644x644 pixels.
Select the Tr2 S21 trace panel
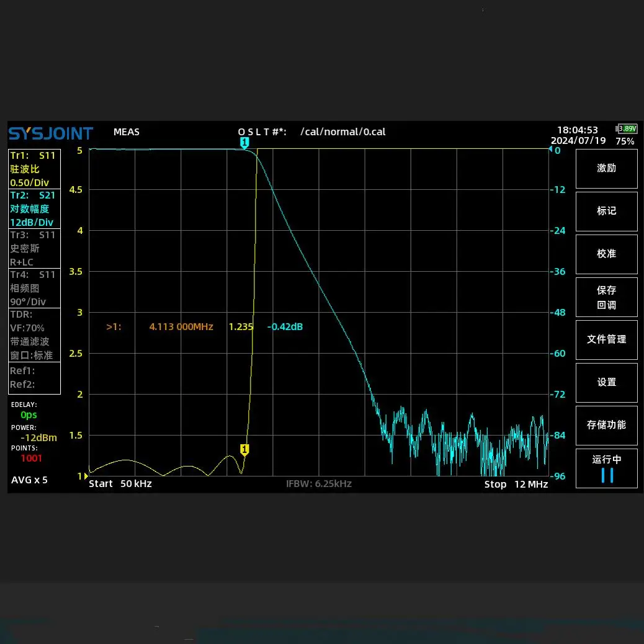[x=34, y=208]
